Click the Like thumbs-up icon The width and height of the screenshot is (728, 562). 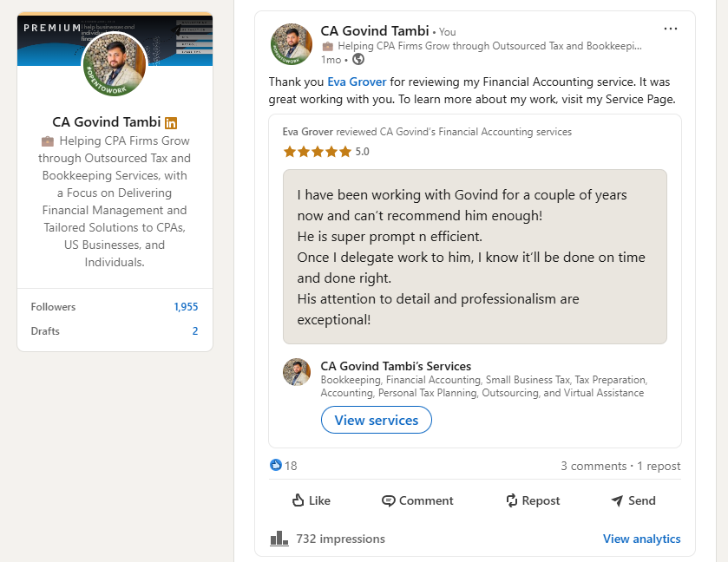coord(298,500)
